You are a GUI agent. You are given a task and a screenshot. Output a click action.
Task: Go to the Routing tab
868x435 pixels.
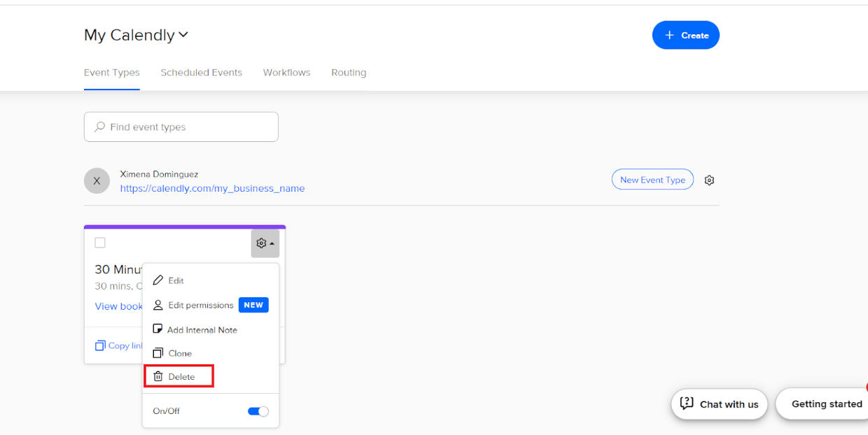(349, 73)
